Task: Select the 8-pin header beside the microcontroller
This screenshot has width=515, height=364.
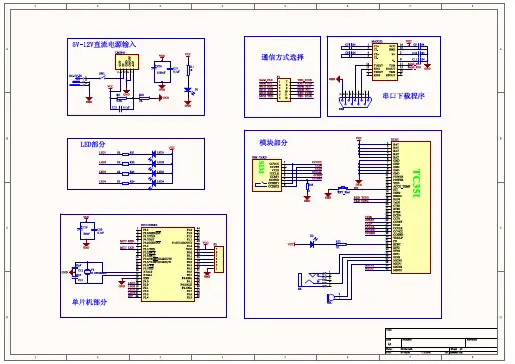Action: pyautogui.click(x=219, y=260)
